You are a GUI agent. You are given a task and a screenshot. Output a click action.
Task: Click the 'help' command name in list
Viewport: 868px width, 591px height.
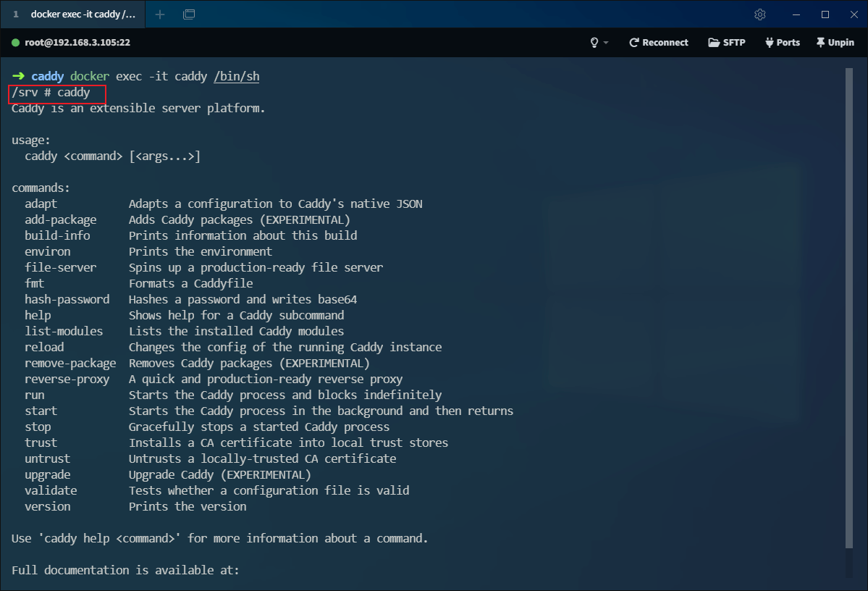[38, 316]
